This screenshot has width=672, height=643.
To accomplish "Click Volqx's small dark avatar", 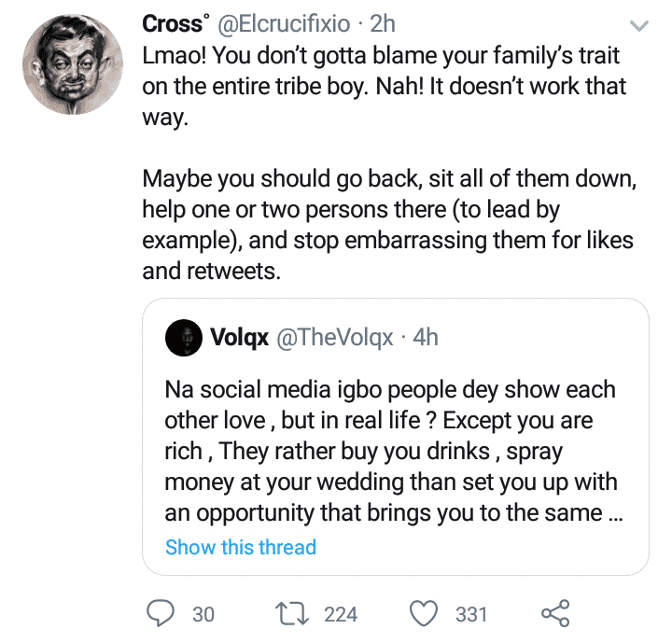I will coord(185,338).
